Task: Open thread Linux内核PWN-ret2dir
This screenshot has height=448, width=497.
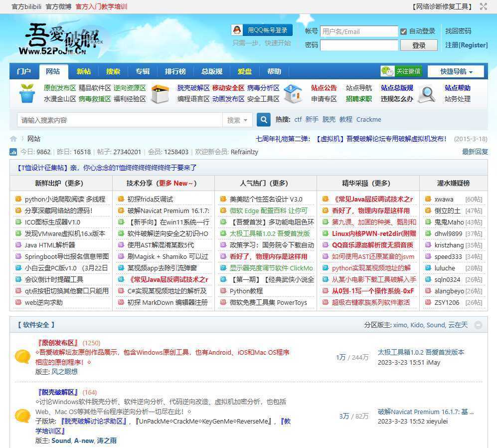Action: click(x=374, y=233)
